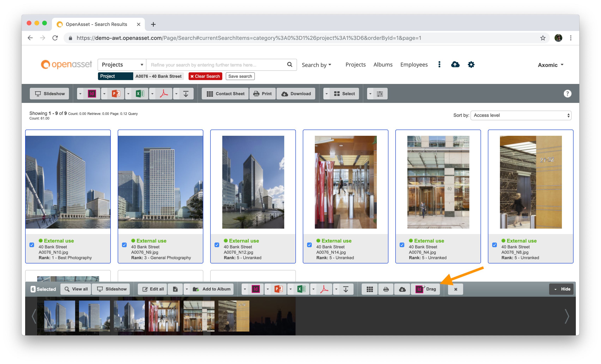Viewport: 601px width, 364px height.
Task: Open the cloud upload icon in header
Action: 455,65
